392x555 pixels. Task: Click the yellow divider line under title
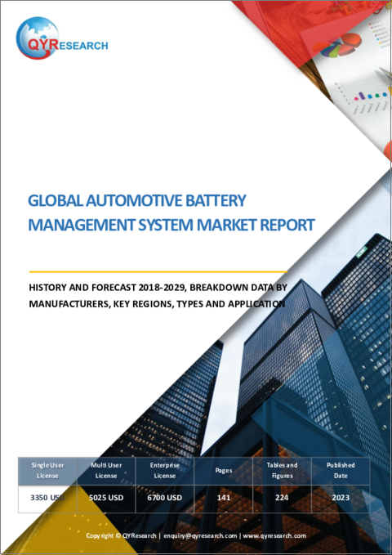pyautogui.click(x=158, y=272)
